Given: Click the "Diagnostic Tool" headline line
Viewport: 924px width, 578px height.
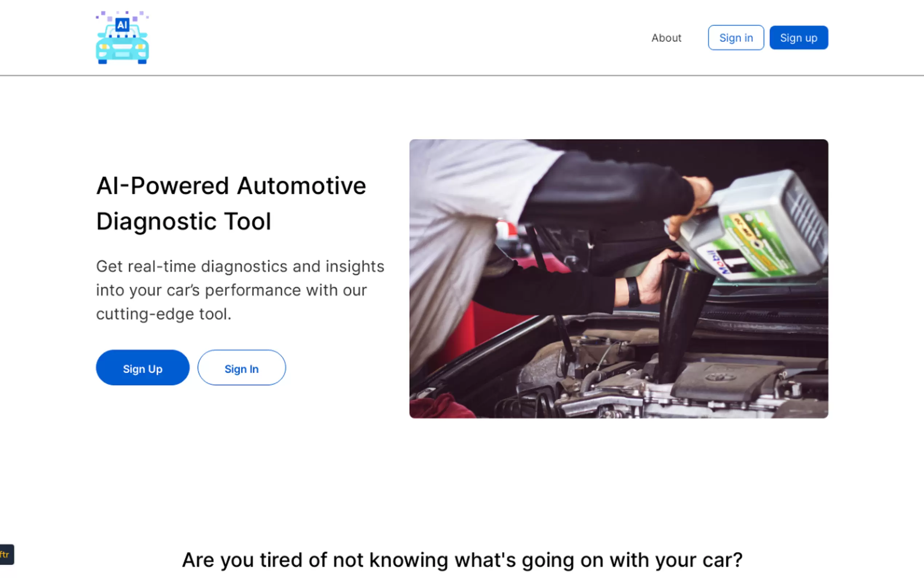Looking at the screenshot, I should (183, 221).
